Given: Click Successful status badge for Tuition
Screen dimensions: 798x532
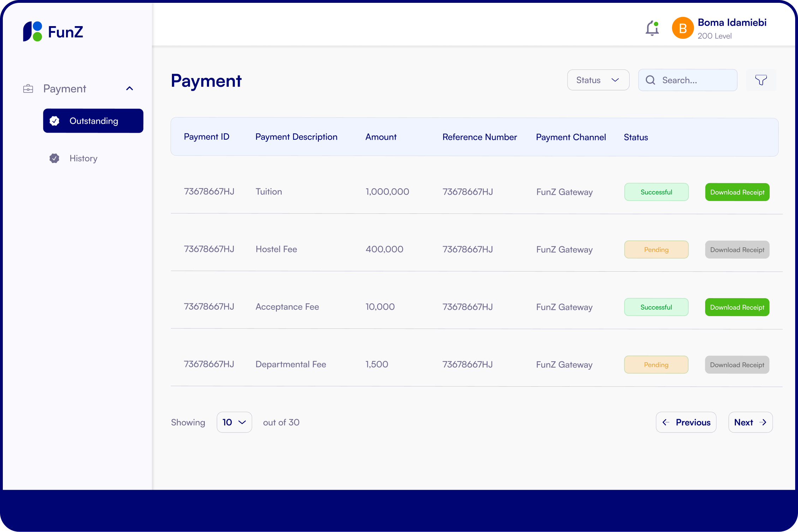Looking at the screenshot, I should pos(656,192).
